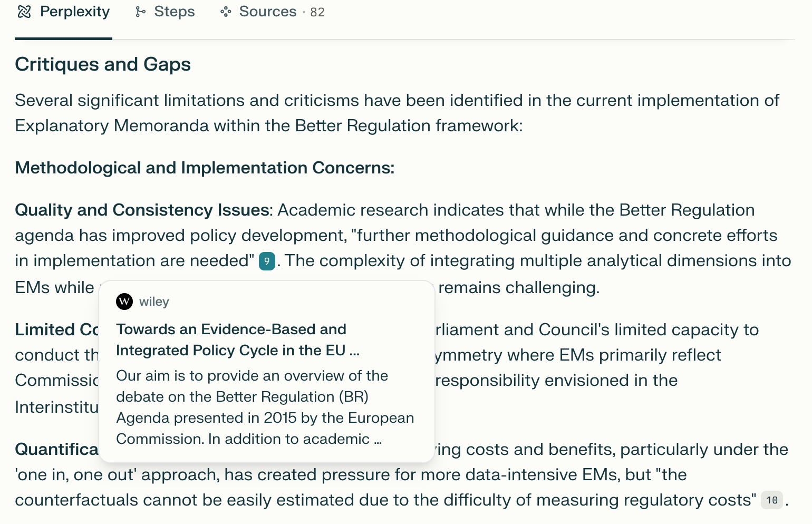Viewport: 812px width, 524px height.
Task: Click the wiley source name in popup
Action: coord(154,302)
